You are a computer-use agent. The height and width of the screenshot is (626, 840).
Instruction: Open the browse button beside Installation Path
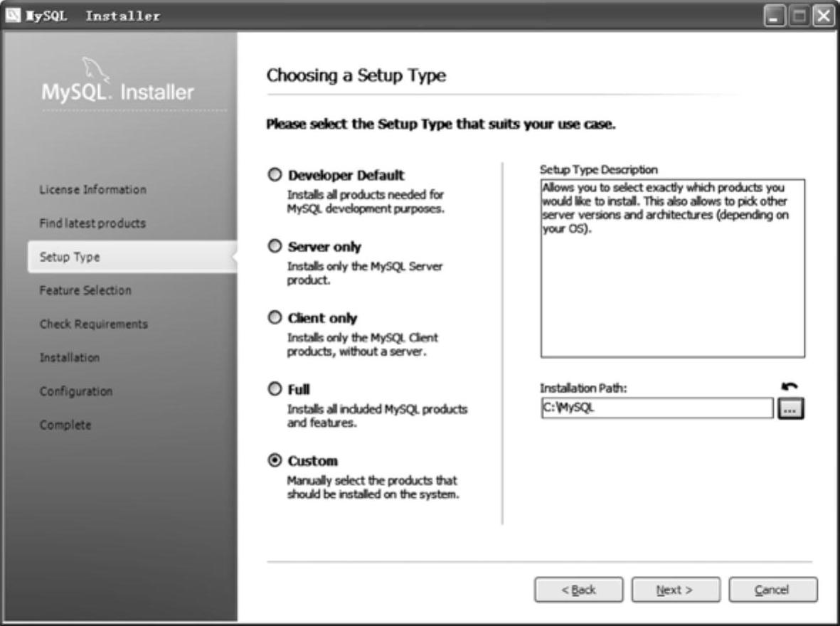[x=791, y=408]
